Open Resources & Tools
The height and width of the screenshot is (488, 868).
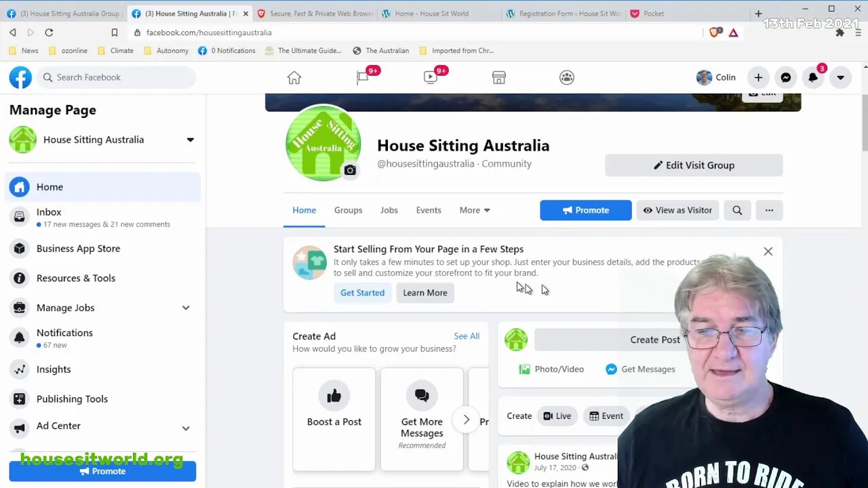pyautogui.click(x=102, y=278)
